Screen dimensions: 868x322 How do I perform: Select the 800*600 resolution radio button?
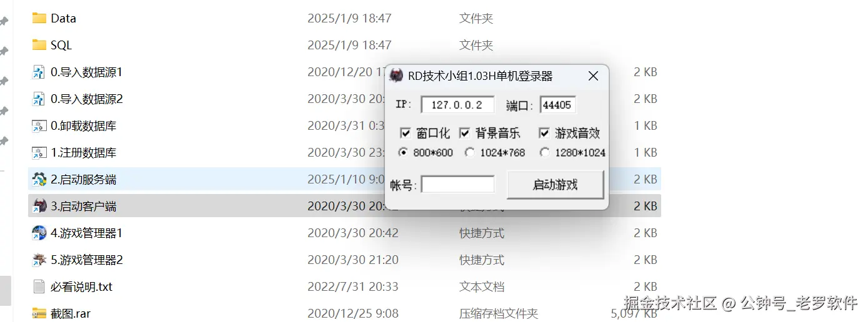[403, 152]
